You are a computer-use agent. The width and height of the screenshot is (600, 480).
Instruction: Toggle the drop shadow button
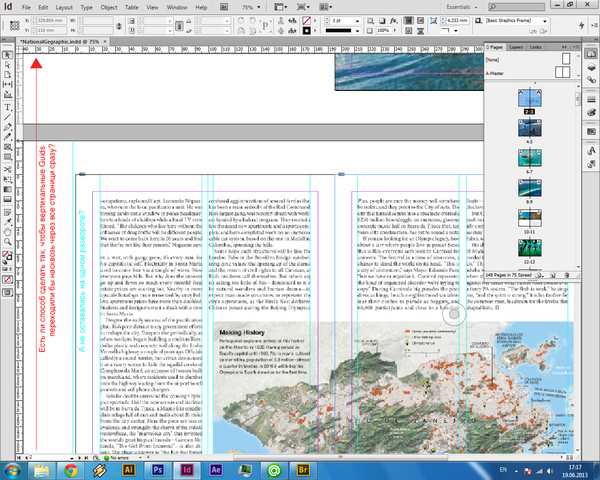pos(382,21)
